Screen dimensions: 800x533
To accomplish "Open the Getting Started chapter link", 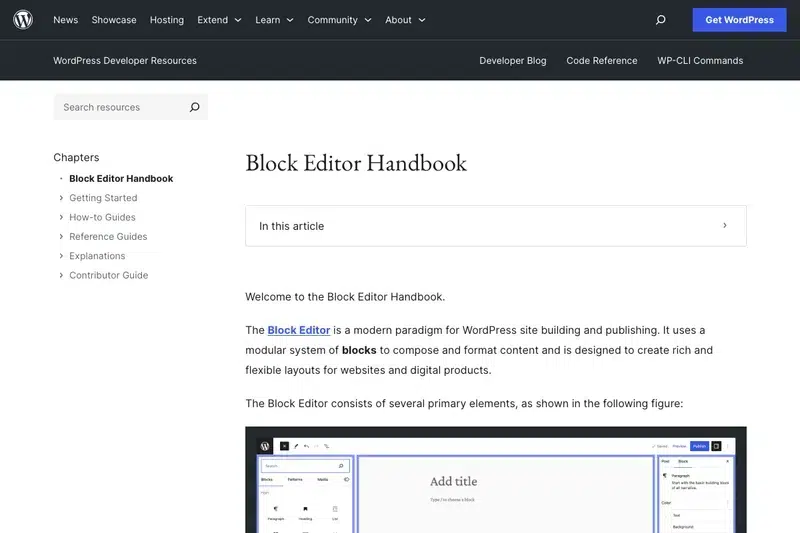I will point(103,198).
